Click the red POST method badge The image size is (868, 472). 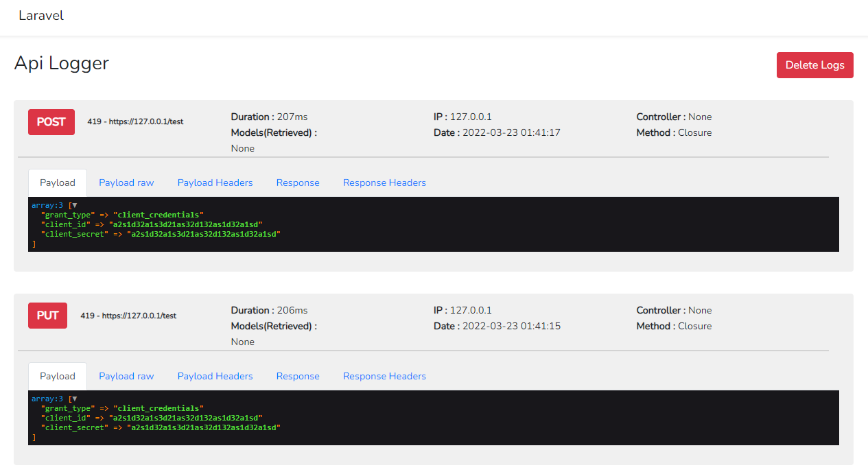pos(51,121)
